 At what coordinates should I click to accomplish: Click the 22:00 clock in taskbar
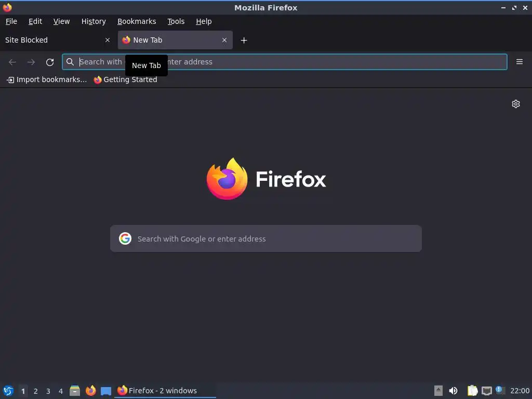click(x=520, y=391)
